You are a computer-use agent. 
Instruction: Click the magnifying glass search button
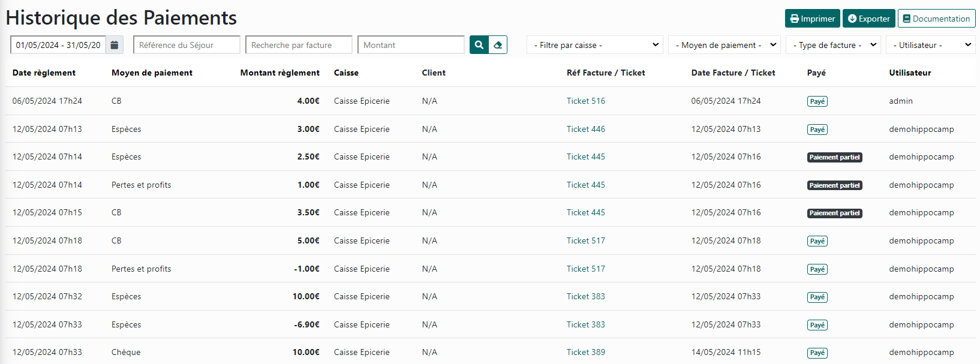479,45
